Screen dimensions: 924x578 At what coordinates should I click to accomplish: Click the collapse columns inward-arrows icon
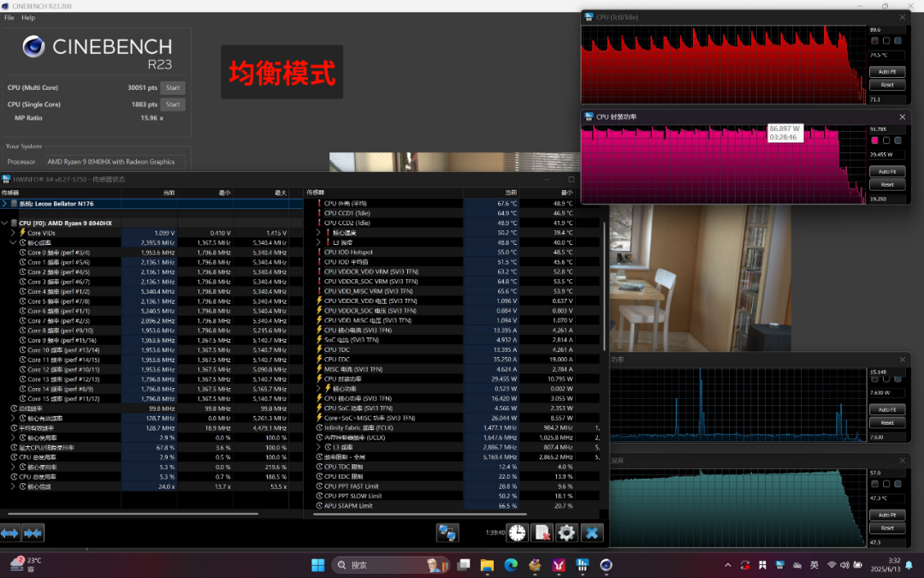(33, 533)
